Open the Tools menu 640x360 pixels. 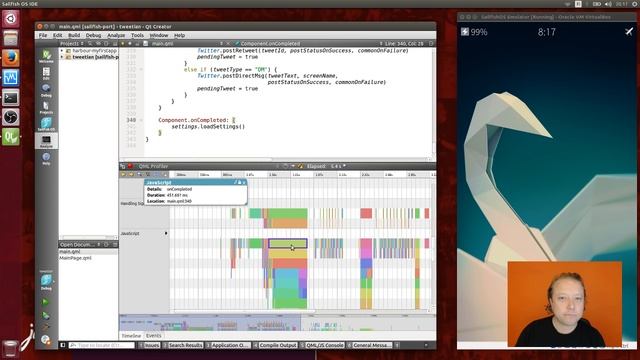click(x=137, y=36)
